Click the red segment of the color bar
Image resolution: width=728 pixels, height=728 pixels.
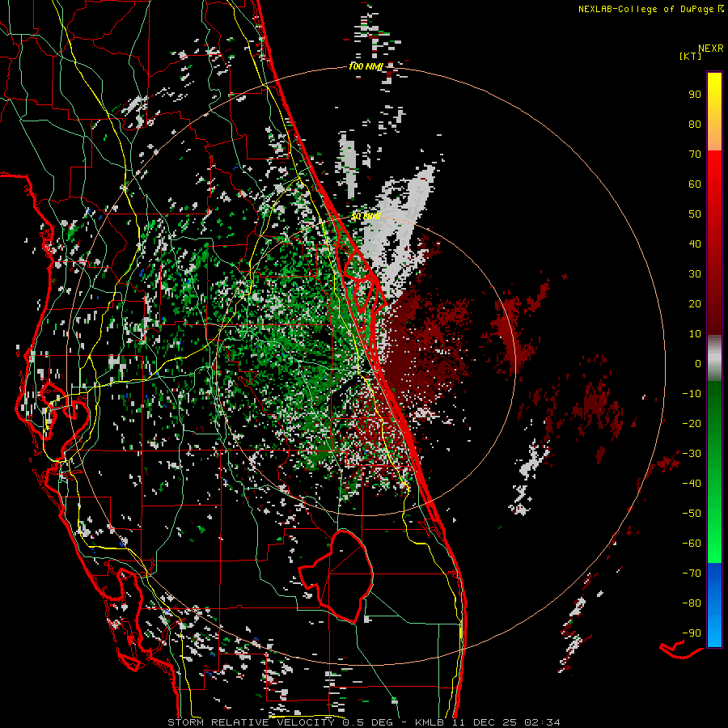pos(714,243)
